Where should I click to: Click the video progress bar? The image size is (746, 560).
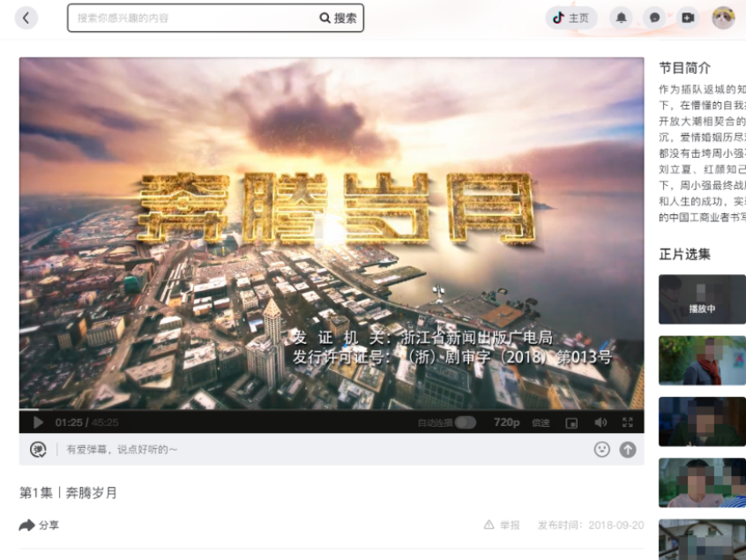coord(332,410)
